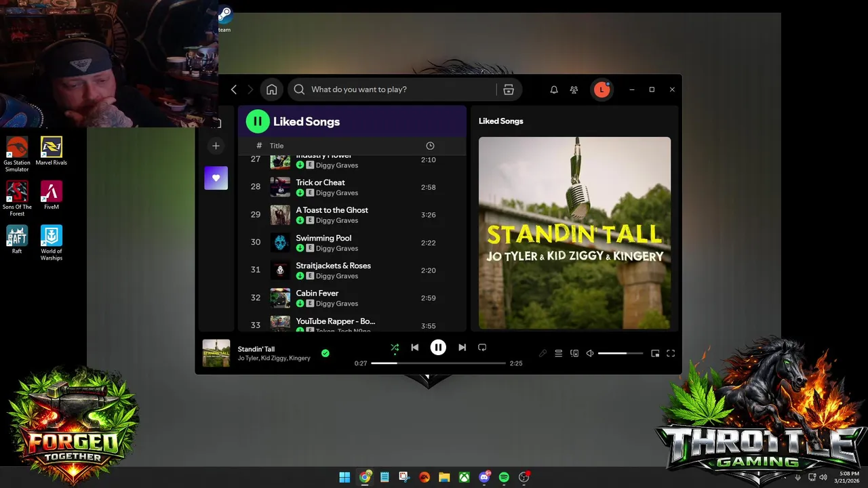Open the lyrics microphone icon
Viewport: 868px width, 488px height.
pos(542,353)
